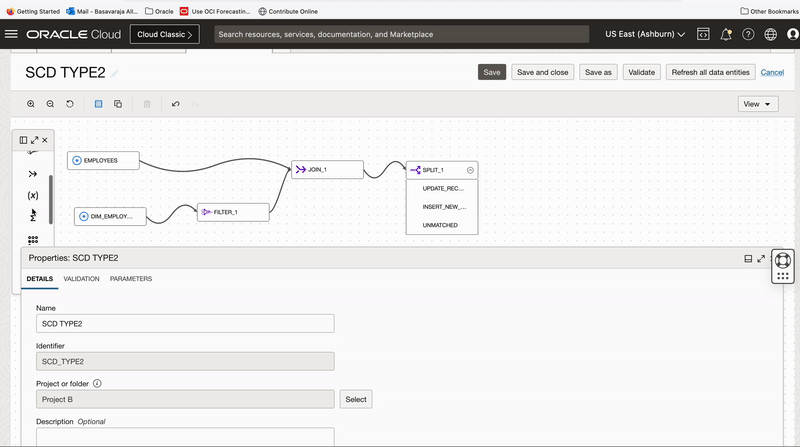
Task: Open the language globe menu
Action: [770, 34]
